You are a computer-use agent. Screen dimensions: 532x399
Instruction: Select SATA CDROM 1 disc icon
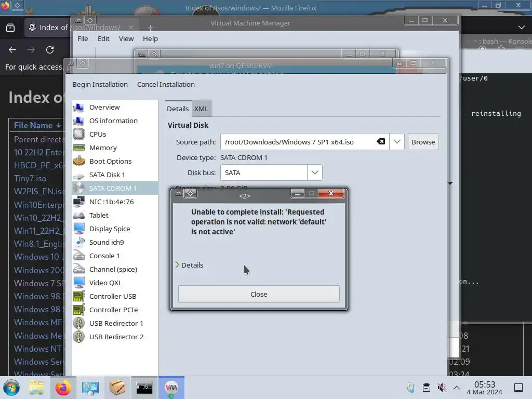coord(79,188)
